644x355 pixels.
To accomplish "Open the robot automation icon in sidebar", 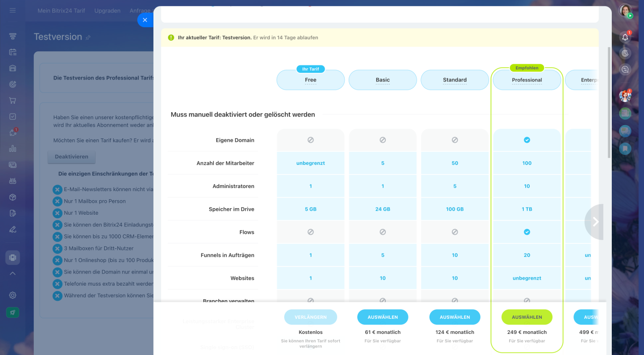I will point(13,181).
